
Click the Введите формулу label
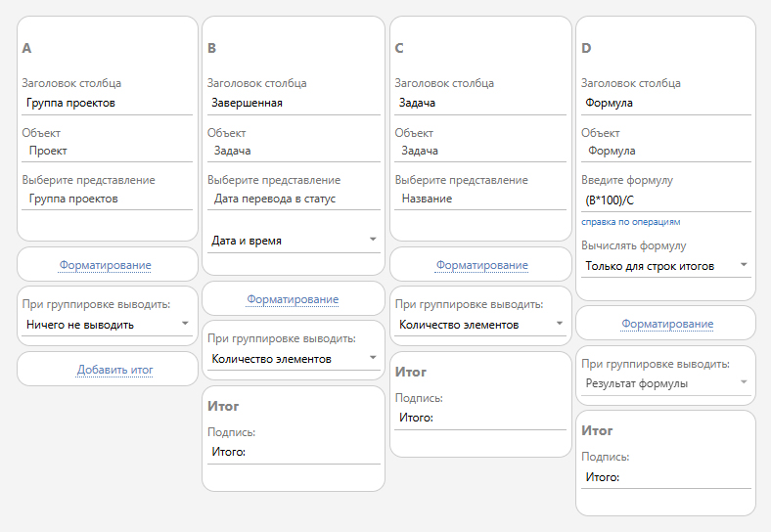pos(627,180)
